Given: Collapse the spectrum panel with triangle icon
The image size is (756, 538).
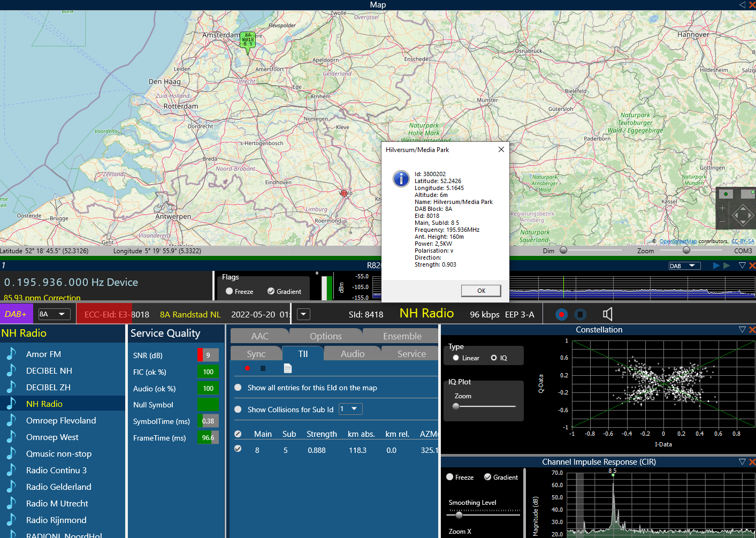Looking at the screenshot, I should pyautogui.click(x=742, y=265).
